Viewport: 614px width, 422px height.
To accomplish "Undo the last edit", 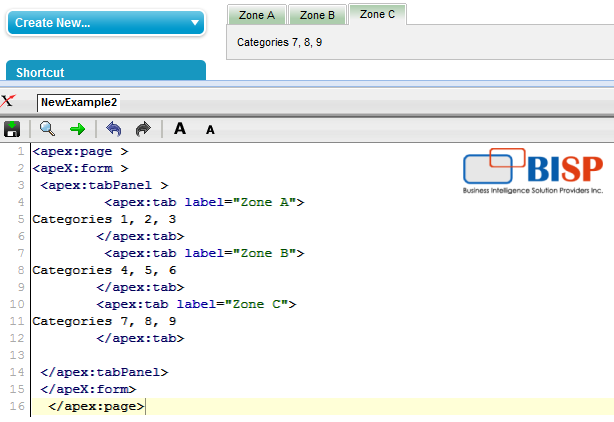I will (113, 129).
